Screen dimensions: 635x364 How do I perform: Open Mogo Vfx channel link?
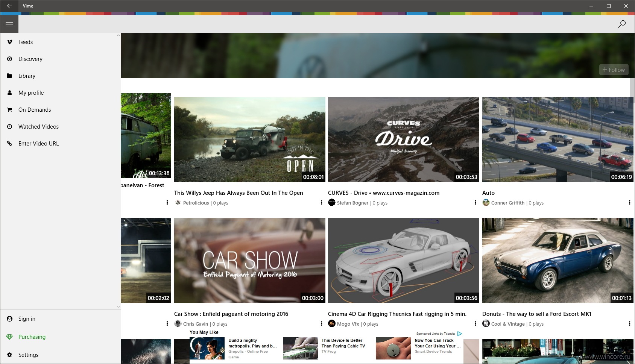pos(348,324)
